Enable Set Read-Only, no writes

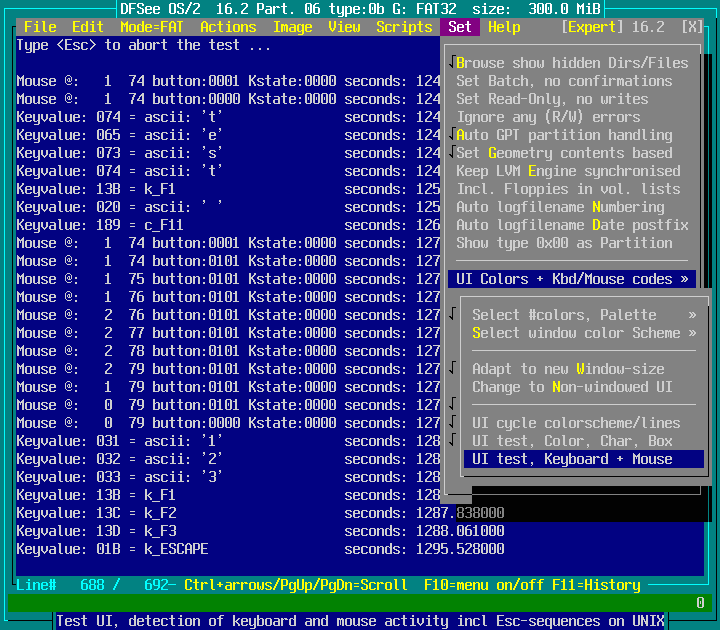552,99
